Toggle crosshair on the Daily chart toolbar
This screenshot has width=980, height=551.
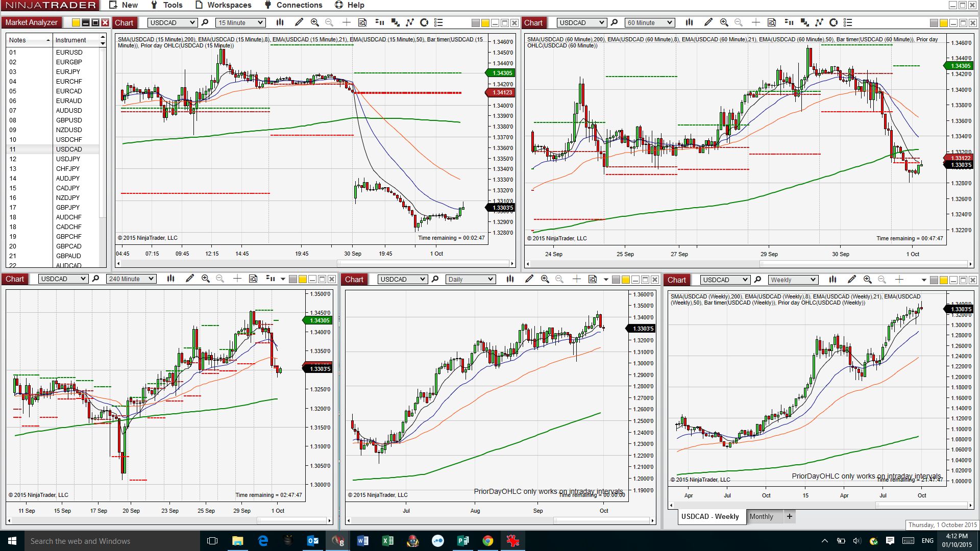[x=576, y=279]
